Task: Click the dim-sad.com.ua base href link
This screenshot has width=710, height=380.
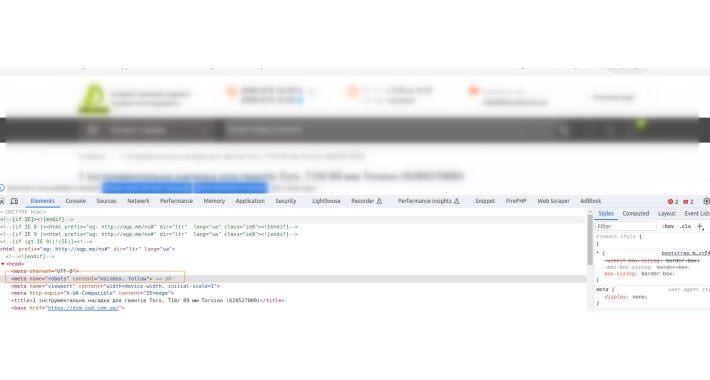Action: click(83, 308)
